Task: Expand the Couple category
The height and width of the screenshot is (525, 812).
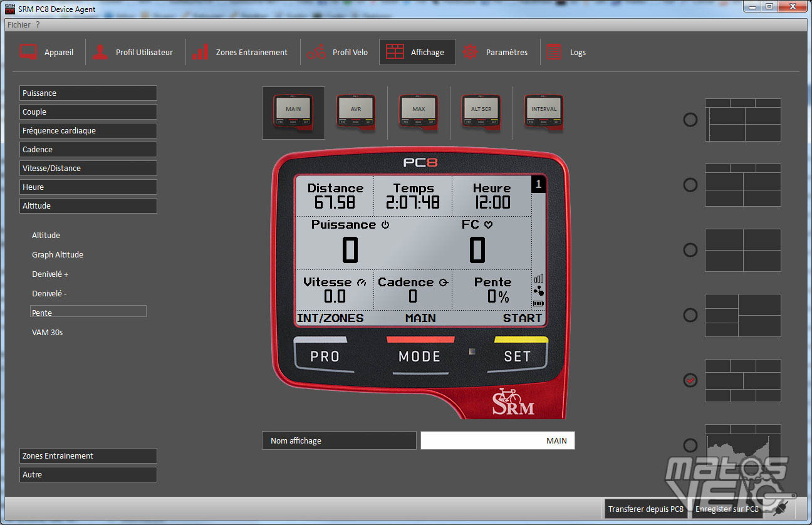Action: click(x=88, y=112)
